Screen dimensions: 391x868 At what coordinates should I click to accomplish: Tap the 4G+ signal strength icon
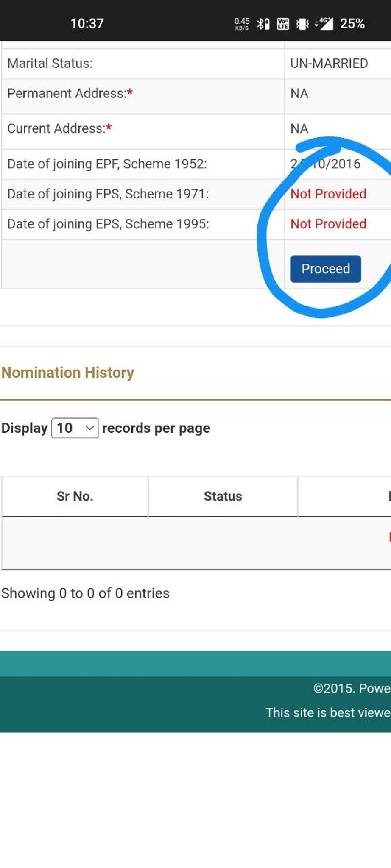[x=324, y=24]
